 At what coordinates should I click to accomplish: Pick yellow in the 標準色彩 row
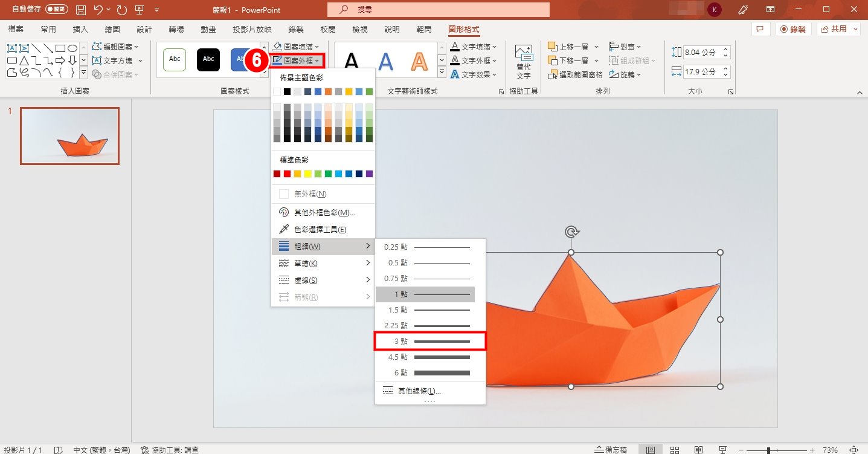[x=307, y=174]
